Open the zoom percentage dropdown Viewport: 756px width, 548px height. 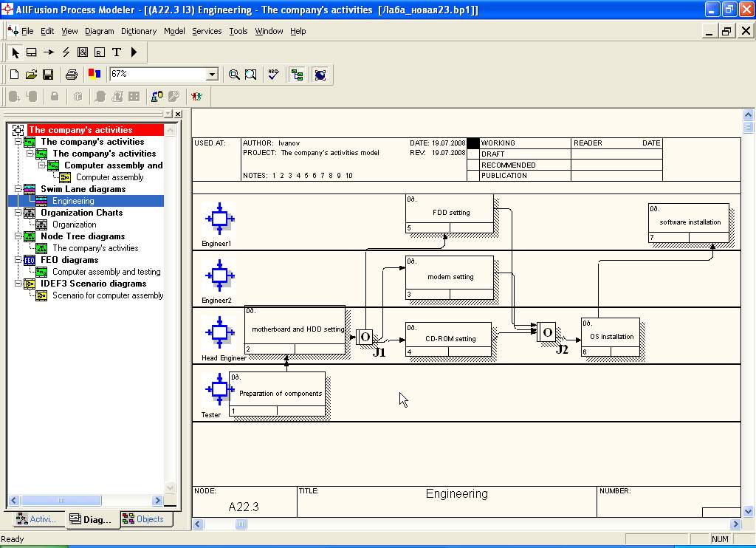point(212,75)
